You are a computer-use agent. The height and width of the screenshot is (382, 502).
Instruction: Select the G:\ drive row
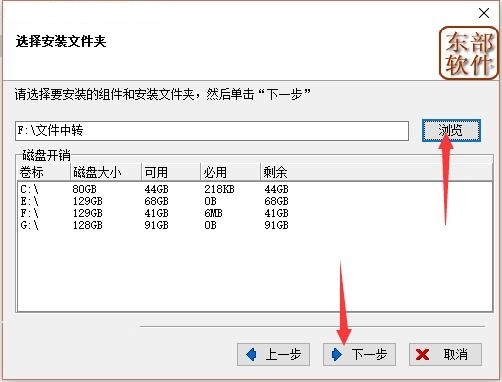point(255,225)
